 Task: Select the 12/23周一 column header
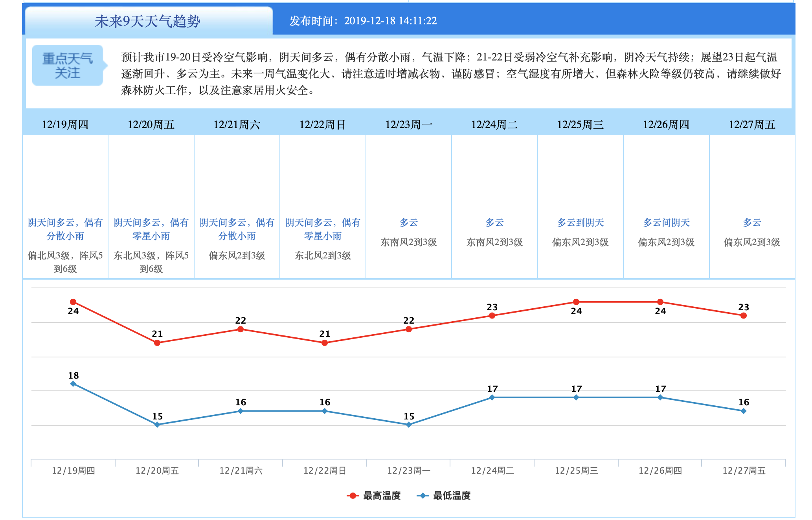click(x=409, y=125)
